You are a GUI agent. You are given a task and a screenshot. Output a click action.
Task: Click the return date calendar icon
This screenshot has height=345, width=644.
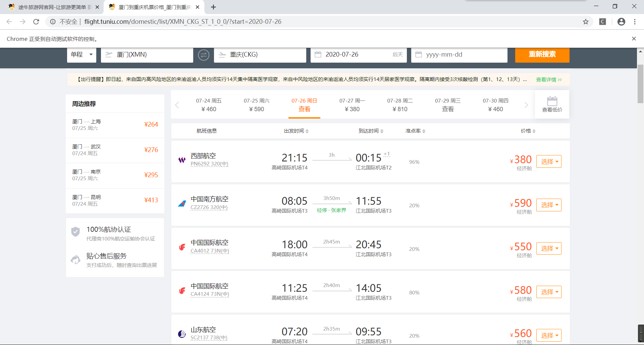419,54
